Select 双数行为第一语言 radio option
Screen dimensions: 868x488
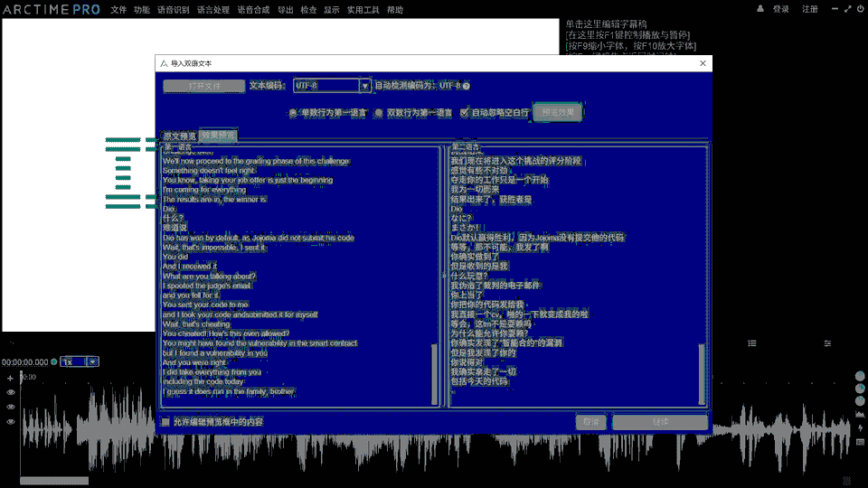coord(379,113)
